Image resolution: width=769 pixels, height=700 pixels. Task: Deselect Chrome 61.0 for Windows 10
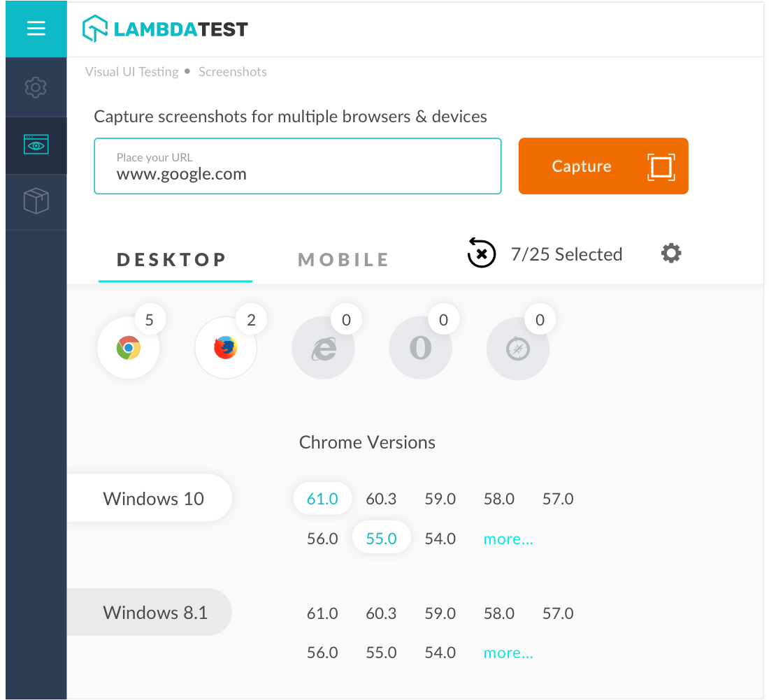coord(322,499)
